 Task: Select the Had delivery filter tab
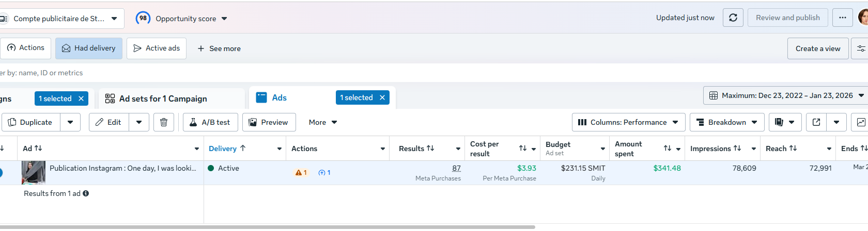click(89, 48)
